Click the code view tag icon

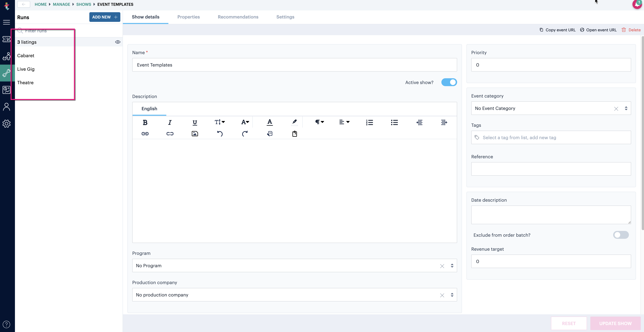tap(269, 134)
